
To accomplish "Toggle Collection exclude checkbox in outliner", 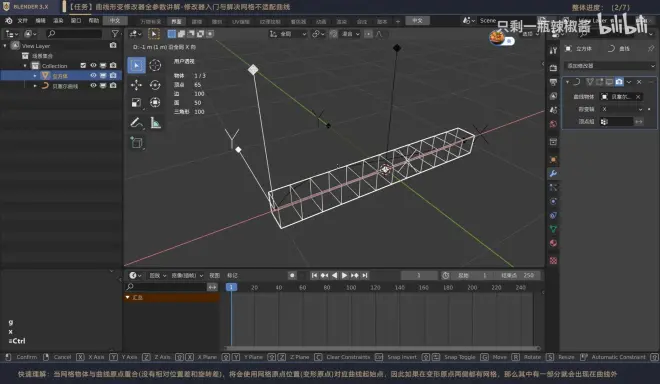I will tap(83, 66).
